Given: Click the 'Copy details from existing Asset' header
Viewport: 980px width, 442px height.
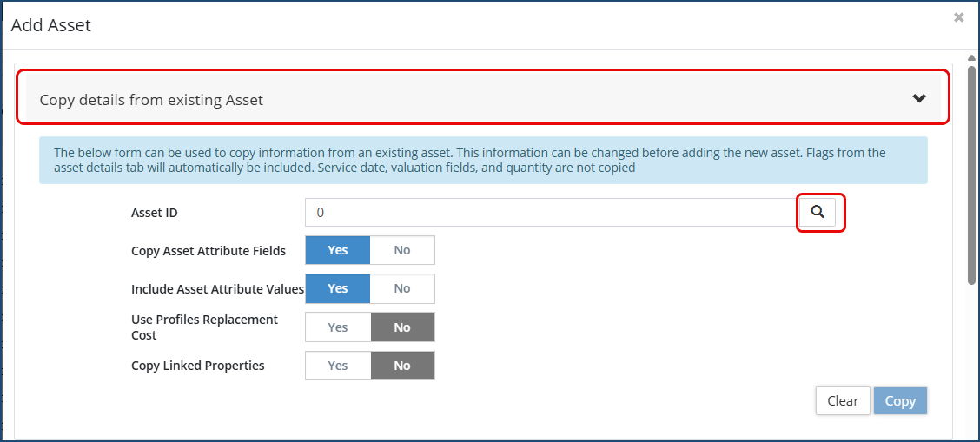Looking at the screenshot, I should pyautogui.click(x=152, y=100).
